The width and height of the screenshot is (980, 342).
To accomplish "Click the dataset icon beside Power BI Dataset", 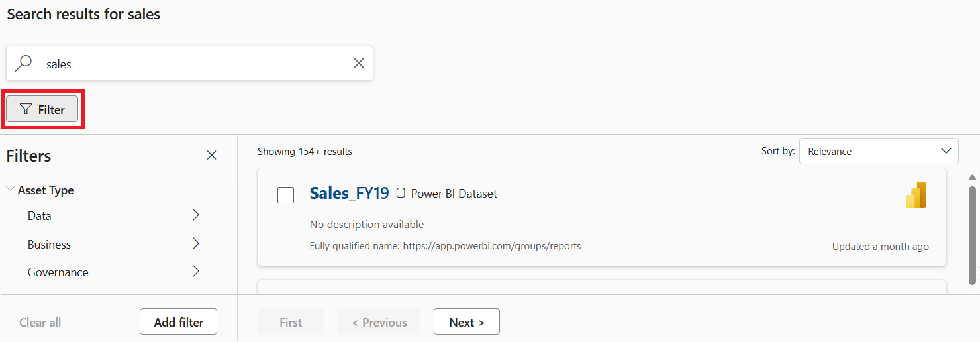I will pyautogui.click(x=400, y=194).
